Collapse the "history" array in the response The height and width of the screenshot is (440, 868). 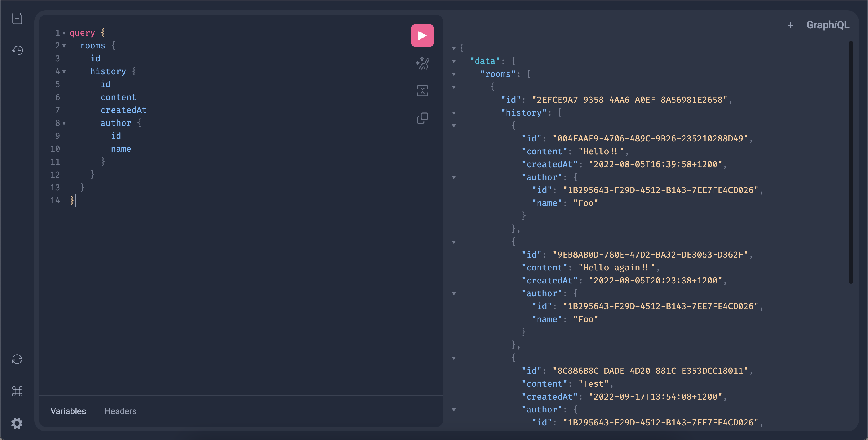click(x=454, y=113)
